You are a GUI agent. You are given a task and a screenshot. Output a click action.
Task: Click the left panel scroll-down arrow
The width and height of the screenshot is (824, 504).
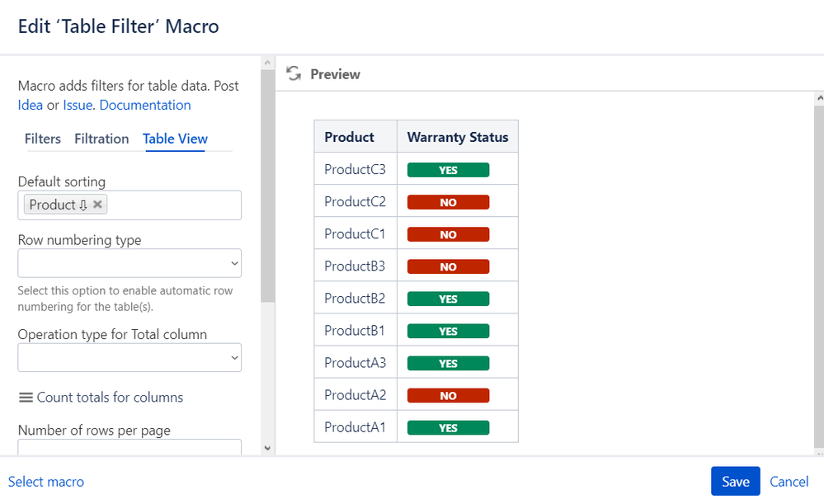(x=266, y=448)
